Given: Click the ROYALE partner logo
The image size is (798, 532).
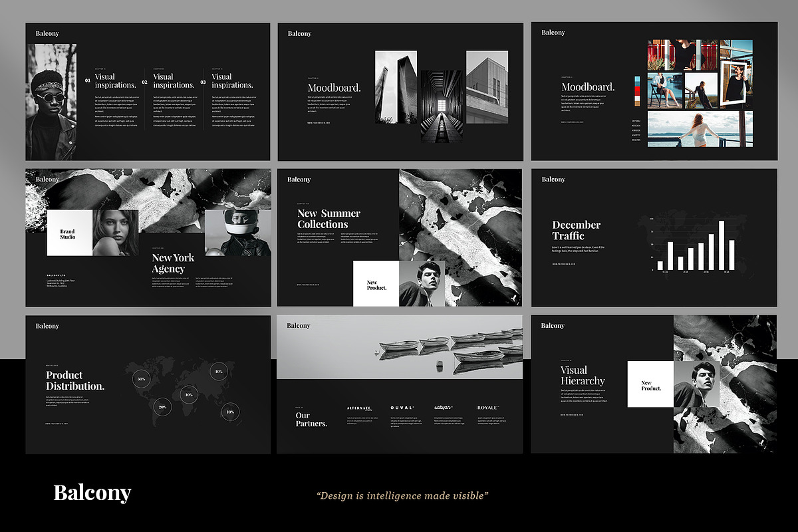Looking at the screenshot, I should 488,408.
